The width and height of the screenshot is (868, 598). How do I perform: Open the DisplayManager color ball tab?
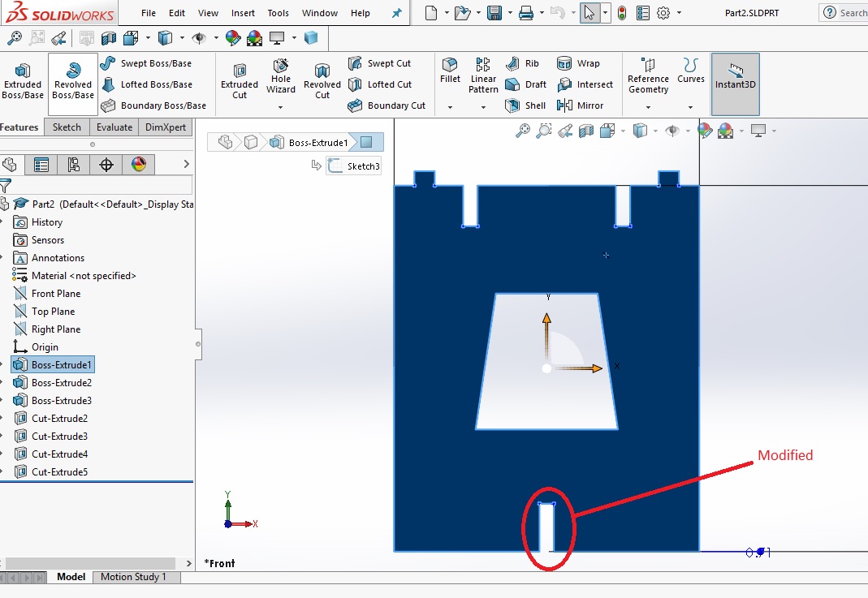point(138,164)
